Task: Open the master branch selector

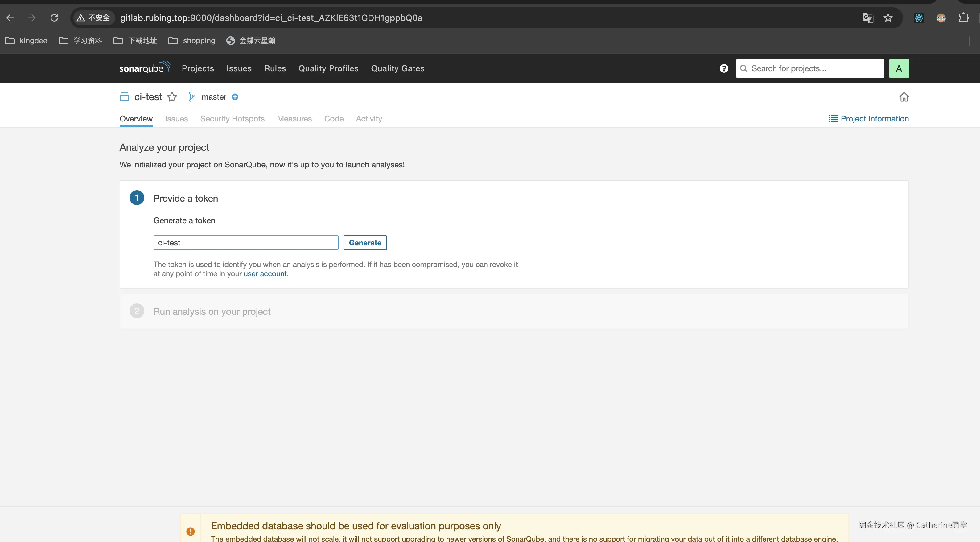Action: point(213,97)
